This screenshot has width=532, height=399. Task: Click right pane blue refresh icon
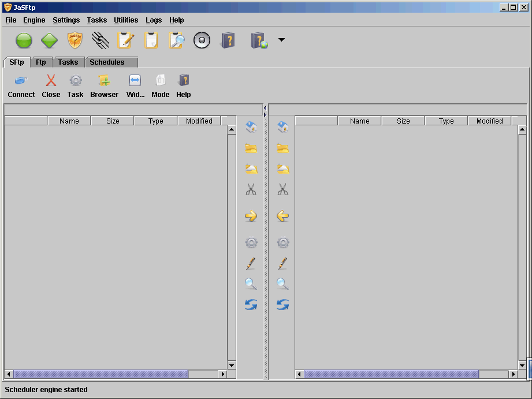coord(283,305)
